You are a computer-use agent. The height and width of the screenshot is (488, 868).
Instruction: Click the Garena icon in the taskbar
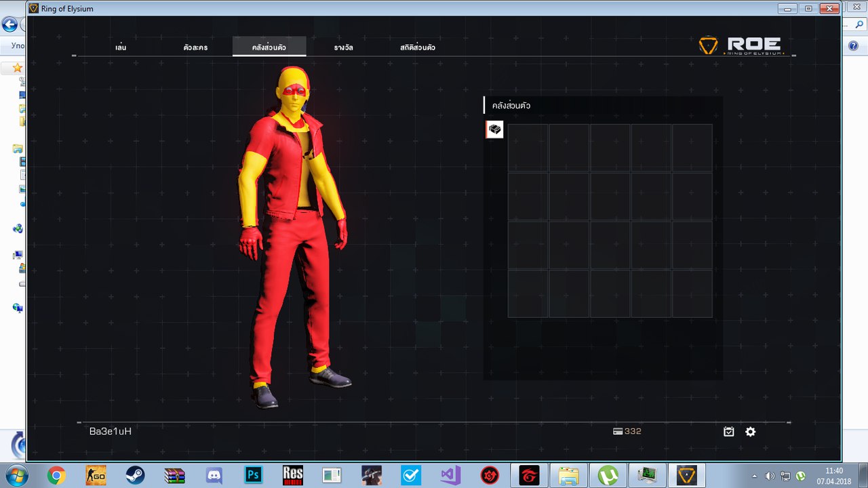click(x=529, y=475)
